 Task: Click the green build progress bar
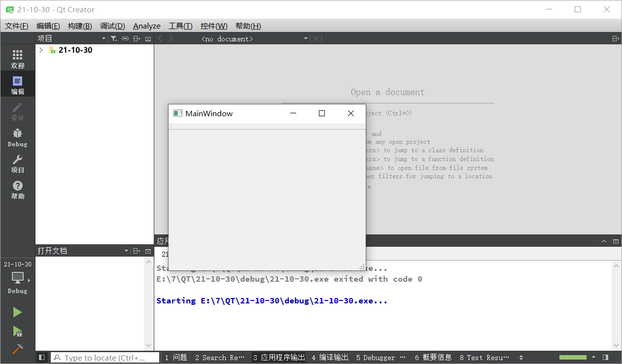573,357
